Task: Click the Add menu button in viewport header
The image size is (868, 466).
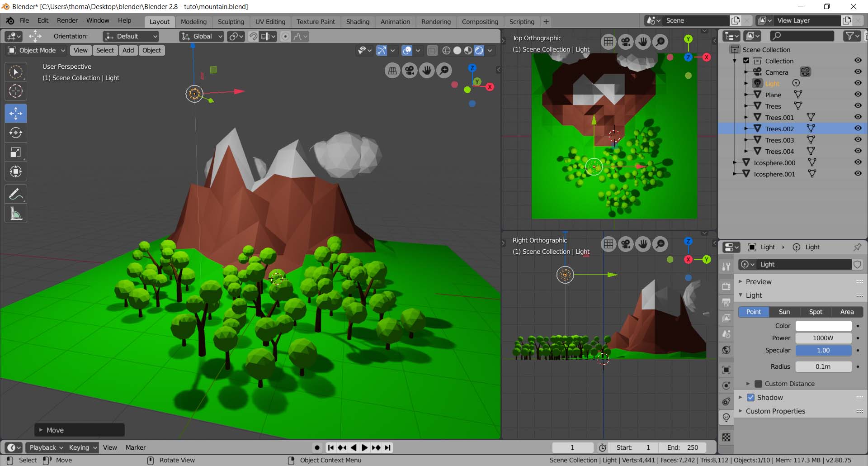Action: pos(128,50)
